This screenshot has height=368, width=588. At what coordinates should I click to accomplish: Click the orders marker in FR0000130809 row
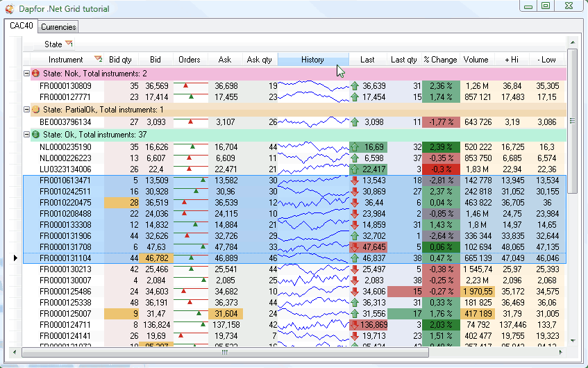[x=185, y=86]
